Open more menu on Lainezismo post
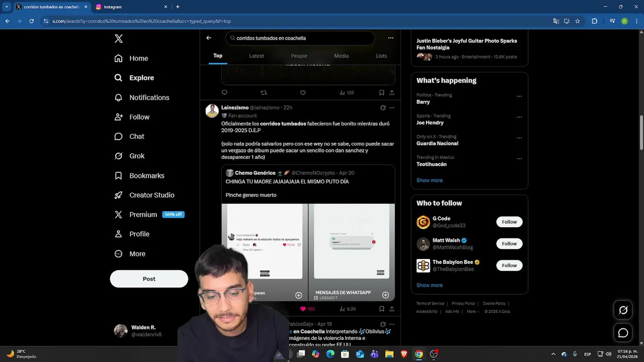This screenshot has height=362, width=644. pyautogui.click(x=392, y=108)
